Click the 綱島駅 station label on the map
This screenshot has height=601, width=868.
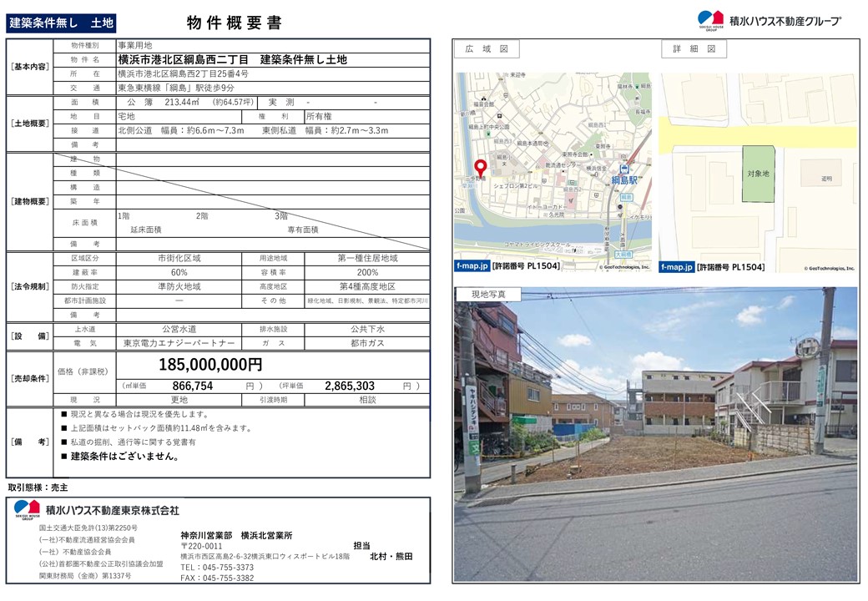pos(623,180)
